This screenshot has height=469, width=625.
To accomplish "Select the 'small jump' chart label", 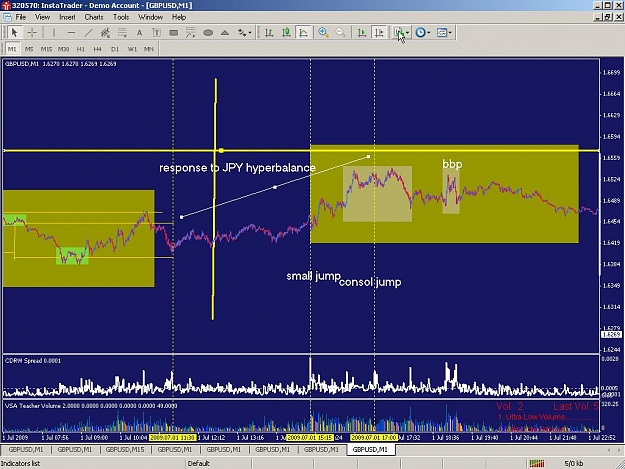I will click(314, 276).
